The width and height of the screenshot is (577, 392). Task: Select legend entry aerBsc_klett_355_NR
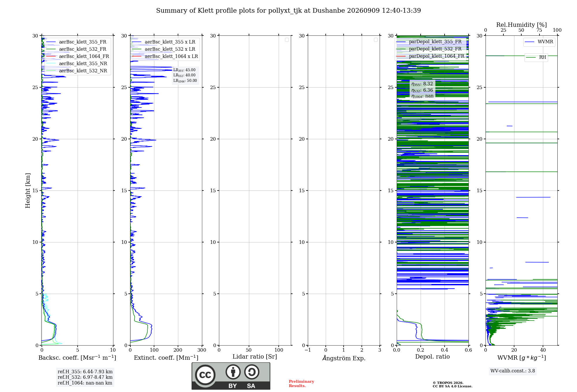coord(83,64)
